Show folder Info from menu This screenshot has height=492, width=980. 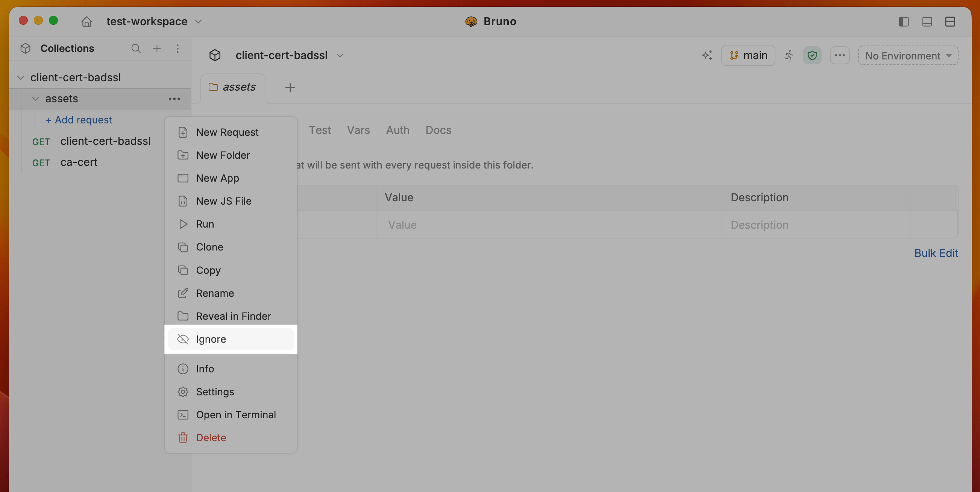(x=231, y=369)
